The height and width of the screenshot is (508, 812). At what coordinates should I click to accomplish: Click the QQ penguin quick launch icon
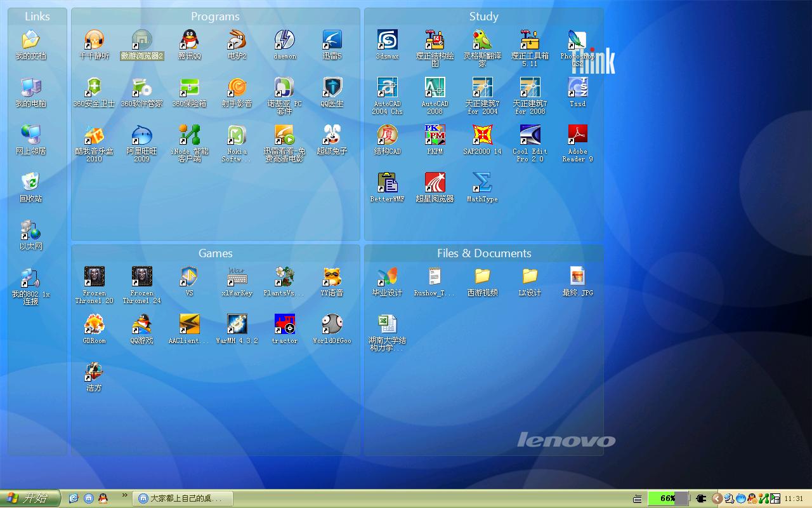tap(103, 498)
